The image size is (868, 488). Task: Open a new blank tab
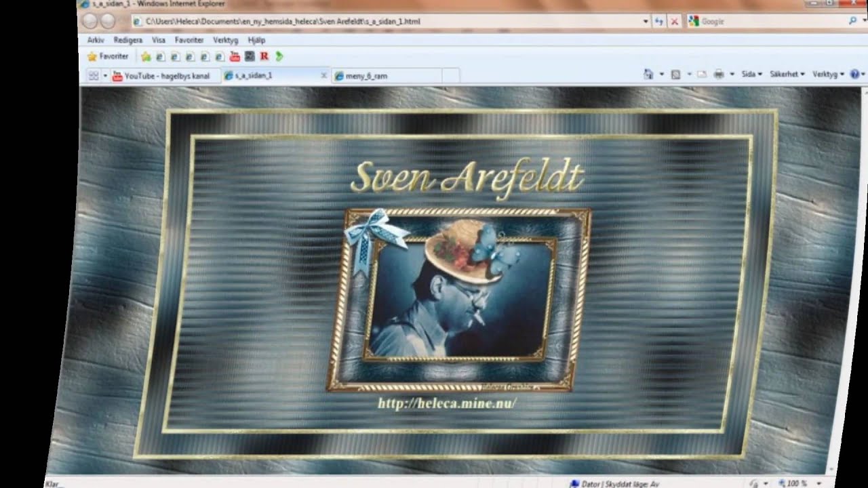(450, 76)
